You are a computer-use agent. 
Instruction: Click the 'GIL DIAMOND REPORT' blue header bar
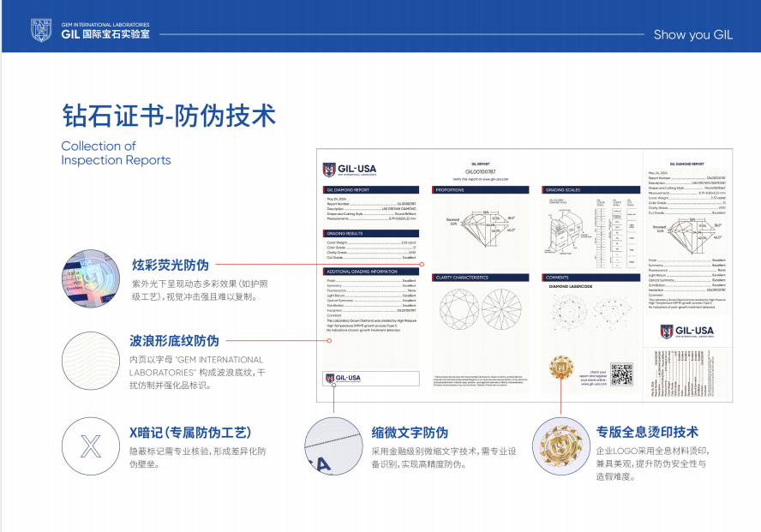point(371,190)
